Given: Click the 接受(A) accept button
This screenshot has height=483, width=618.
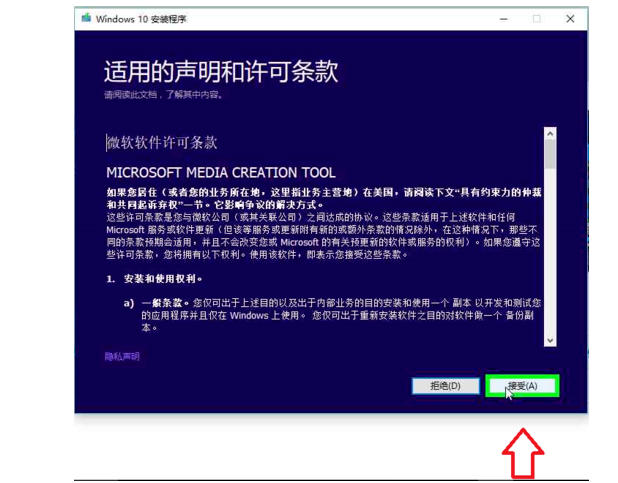Looking at the screenshot, I should pyautogui.click(x=521, y=385).
